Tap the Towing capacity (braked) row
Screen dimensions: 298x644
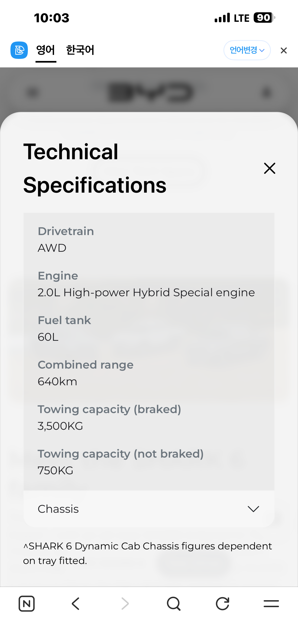point(149,418)
